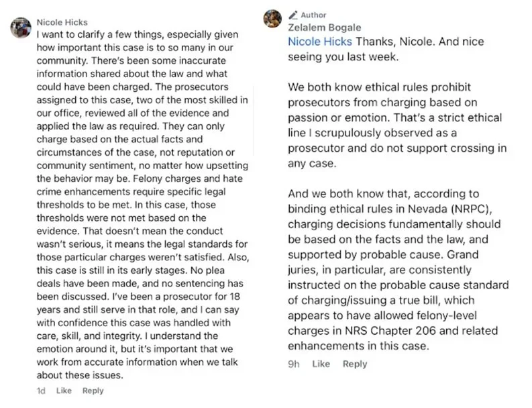Click the line 'prosecutor for 18' in the comment

(x=201, y=297)
